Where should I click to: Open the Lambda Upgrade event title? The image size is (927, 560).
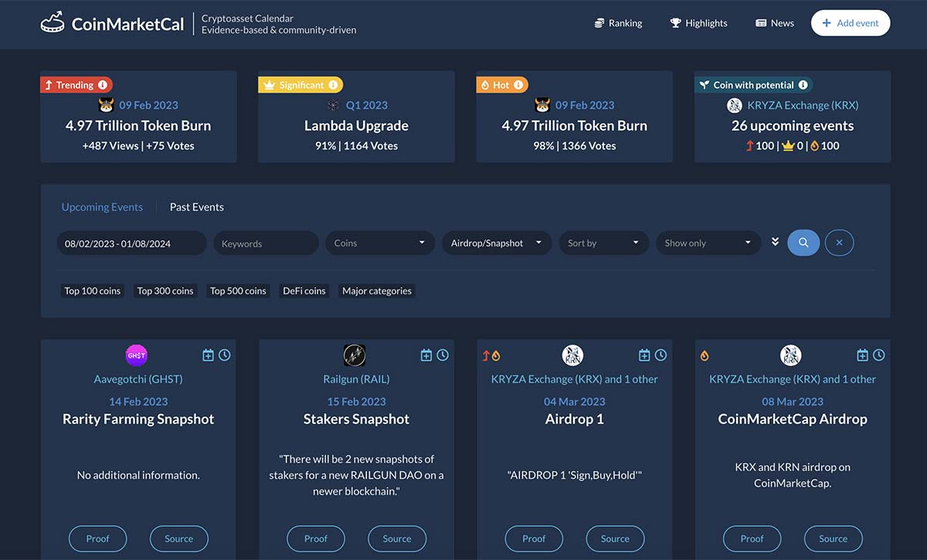(x=356, y=126)
